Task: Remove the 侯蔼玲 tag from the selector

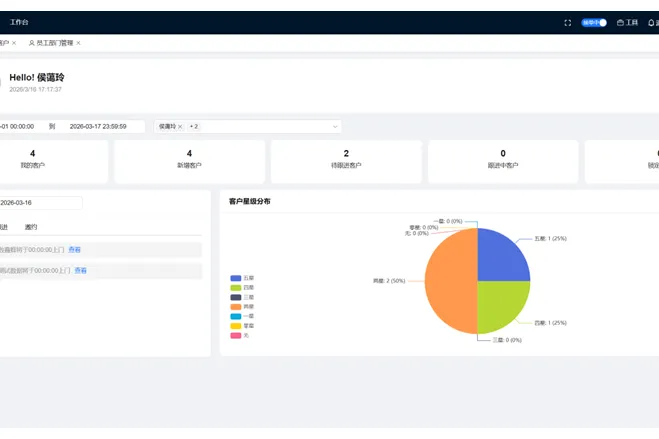Action: (180, 126)
